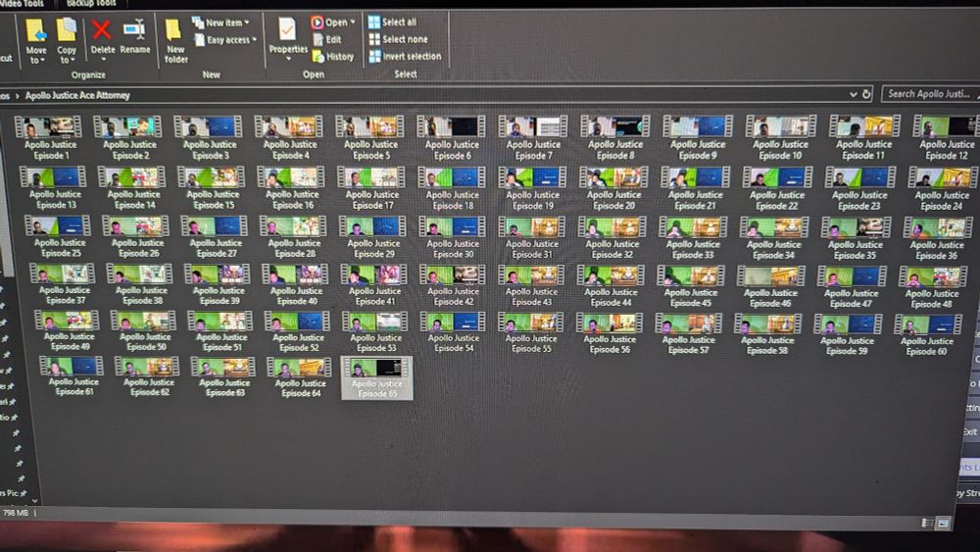
Task: Click the 798 MB status bar text
Action: (x=16, y=513)
